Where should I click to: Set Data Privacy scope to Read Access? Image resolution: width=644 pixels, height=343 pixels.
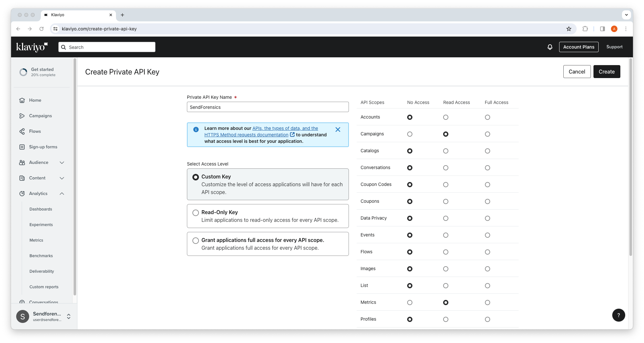coord(446,218)
